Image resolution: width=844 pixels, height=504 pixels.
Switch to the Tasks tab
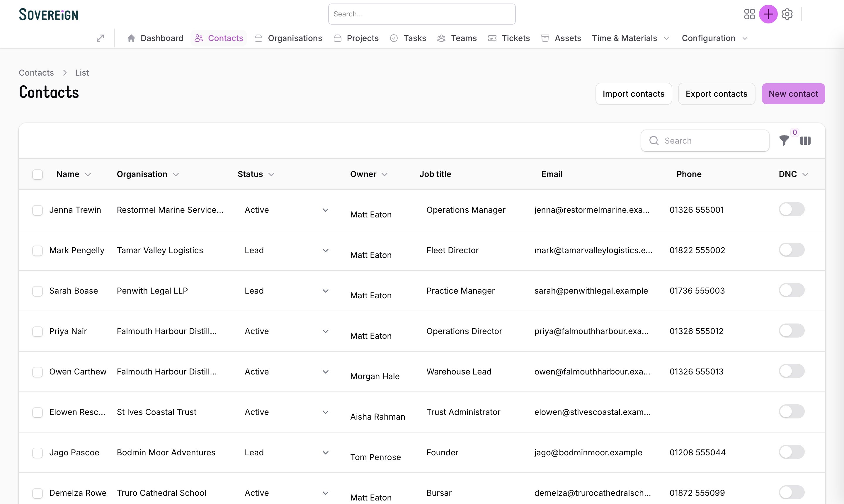(408, 38)
